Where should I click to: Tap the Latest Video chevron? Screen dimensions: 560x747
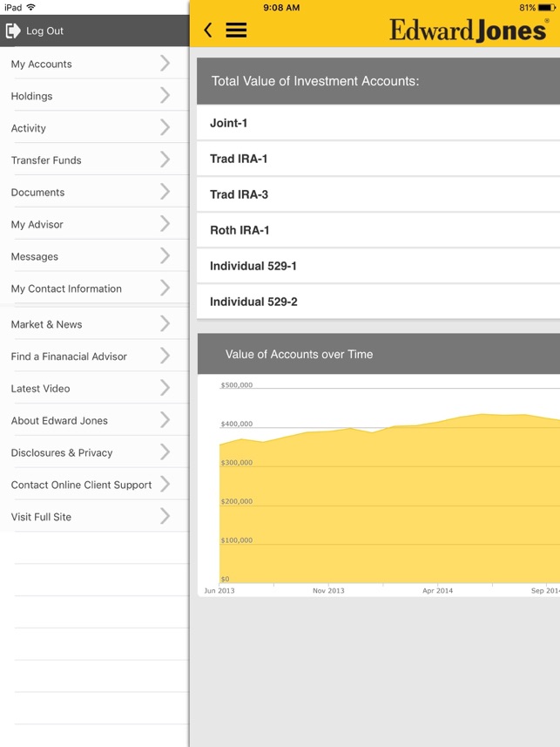pyautogui.click(x=165, y=388)
